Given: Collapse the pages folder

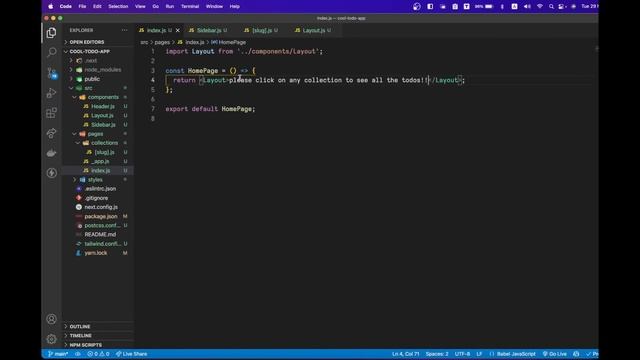Looking at the screenshot, I should pyautogui.click(x=98, y=134).
